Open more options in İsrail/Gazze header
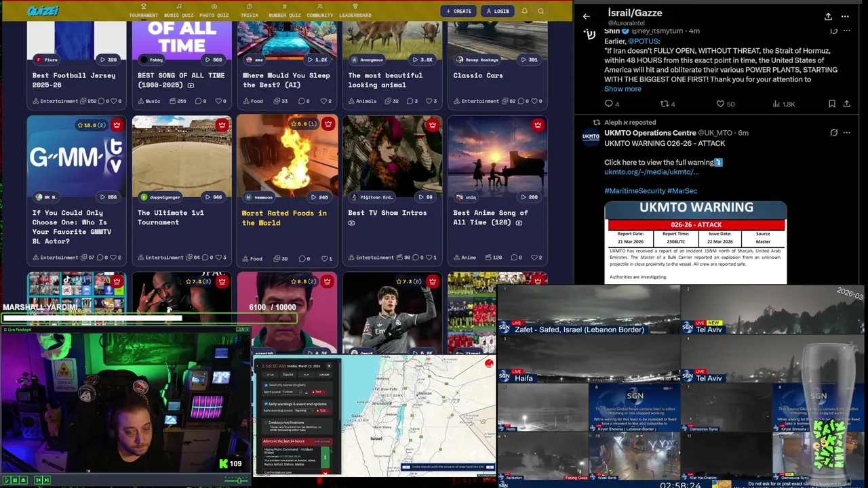The width and height of the screenshot is (868, 488). 845,17
